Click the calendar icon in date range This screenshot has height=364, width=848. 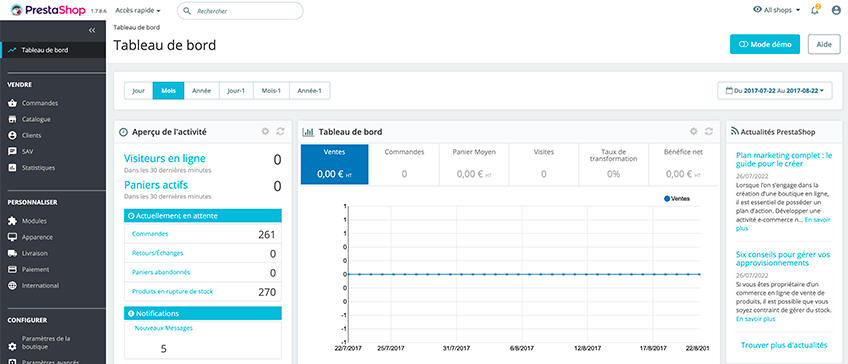pyautogui.click(x=728, y=91)
